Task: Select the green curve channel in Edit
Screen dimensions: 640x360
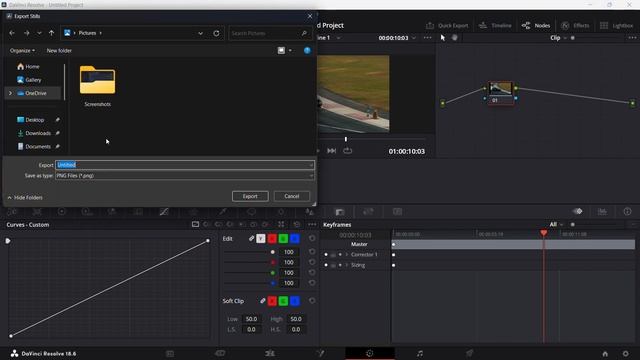Action: [x=283, y=238]
